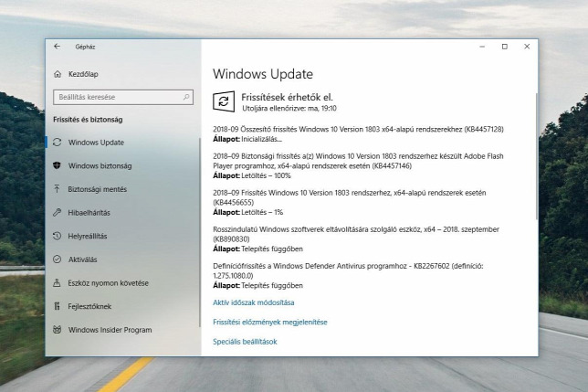Minimize the Gépház settings window
Screen dimensions: 588x392
pos(482,47)
